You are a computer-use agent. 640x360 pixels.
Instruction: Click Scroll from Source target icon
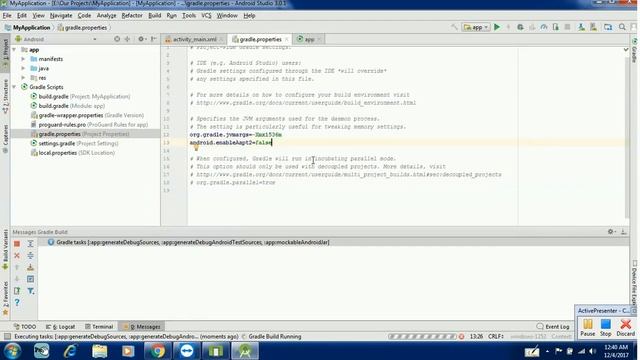pos(117,39)
